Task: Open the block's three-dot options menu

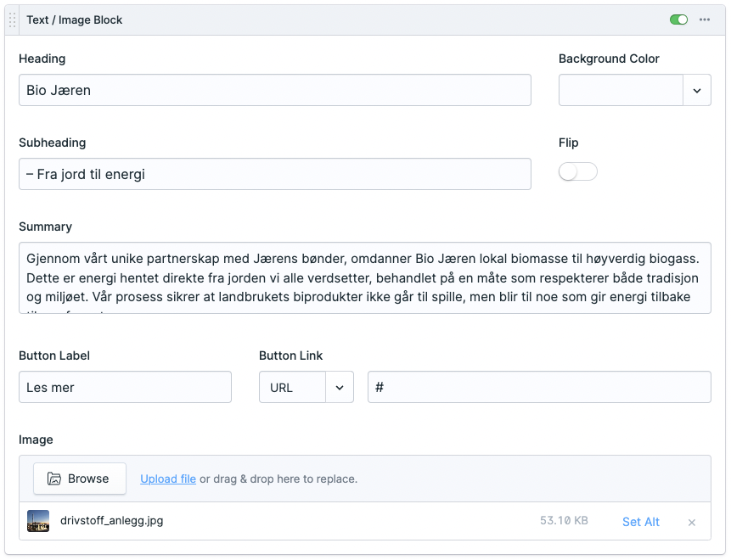Action: click(x=704, y=20)
